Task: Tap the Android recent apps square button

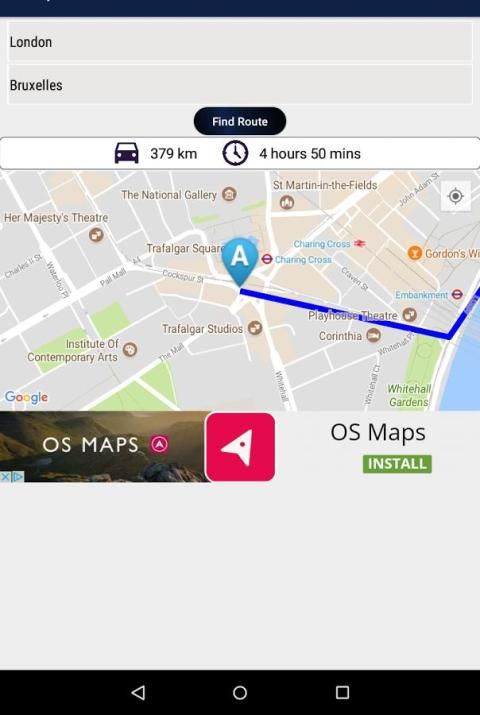Action: tap(342, 693)
